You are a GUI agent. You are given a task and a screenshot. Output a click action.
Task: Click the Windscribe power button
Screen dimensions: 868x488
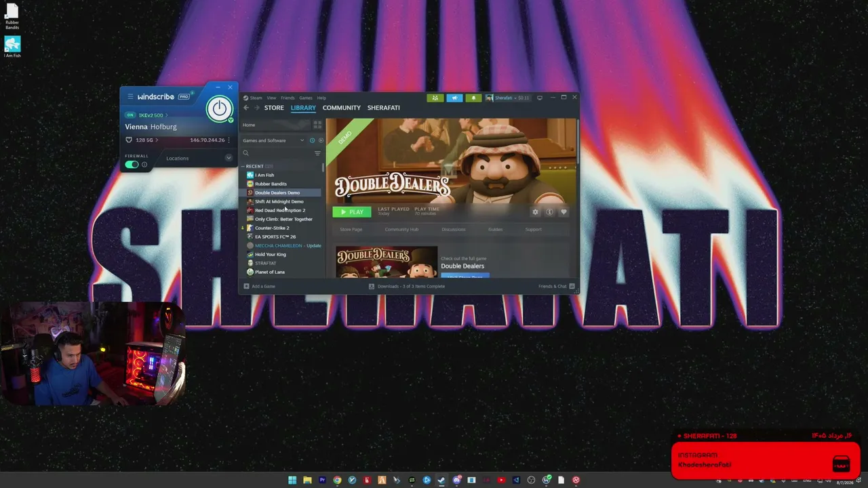(219, 108)
